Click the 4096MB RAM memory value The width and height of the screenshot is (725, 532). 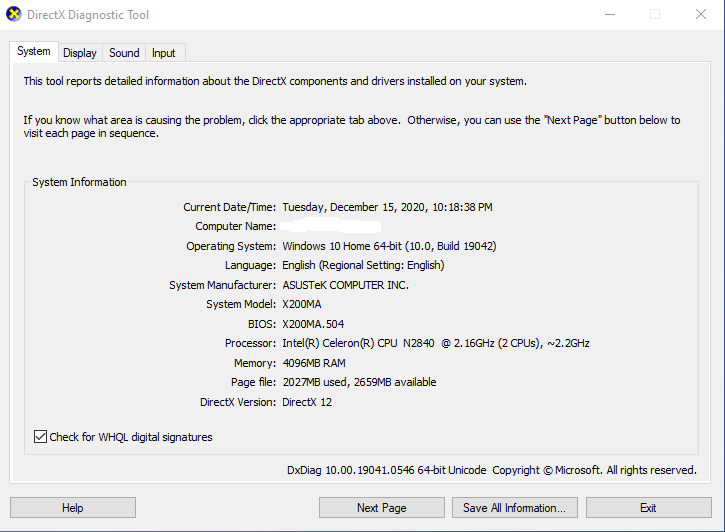pos(314,363)
